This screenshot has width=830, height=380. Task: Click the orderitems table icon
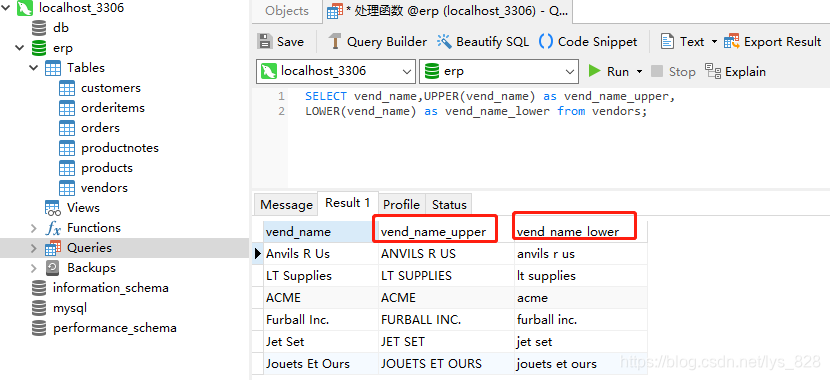pos(67,108)
